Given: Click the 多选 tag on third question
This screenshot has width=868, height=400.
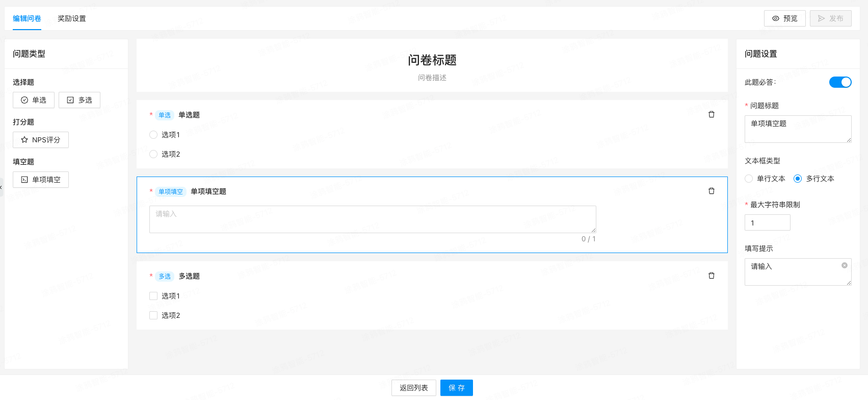Looking at the screenshot, I should coord(165,276).
